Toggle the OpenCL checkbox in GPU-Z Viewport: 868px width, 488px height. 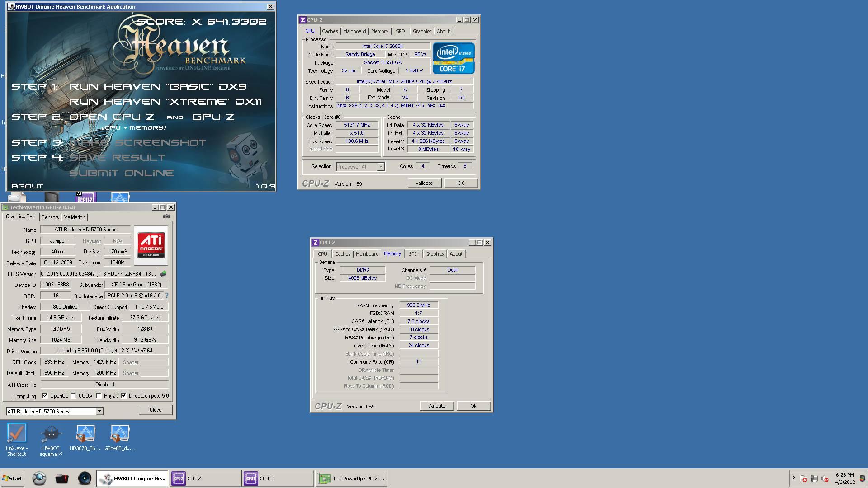[x=45, y=395]
